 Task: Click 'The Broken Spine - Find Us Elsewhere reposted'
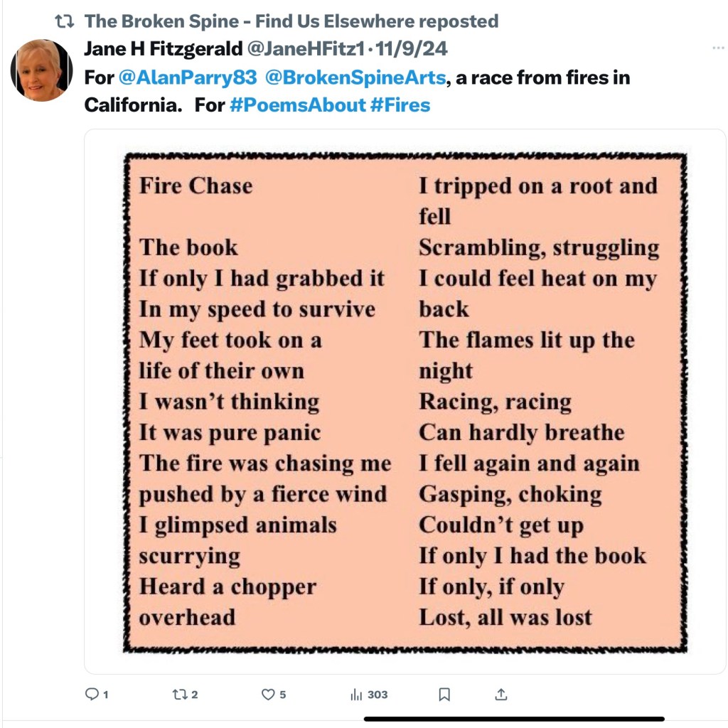point(291,21)
